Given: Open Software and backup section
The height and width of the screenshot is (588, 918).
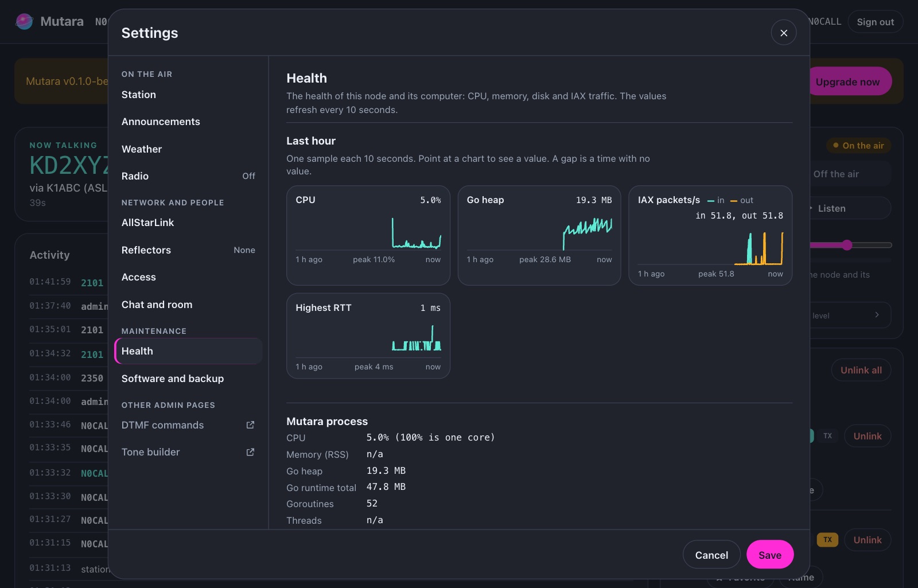Looking at the screenshot, I should click(188, 379).
